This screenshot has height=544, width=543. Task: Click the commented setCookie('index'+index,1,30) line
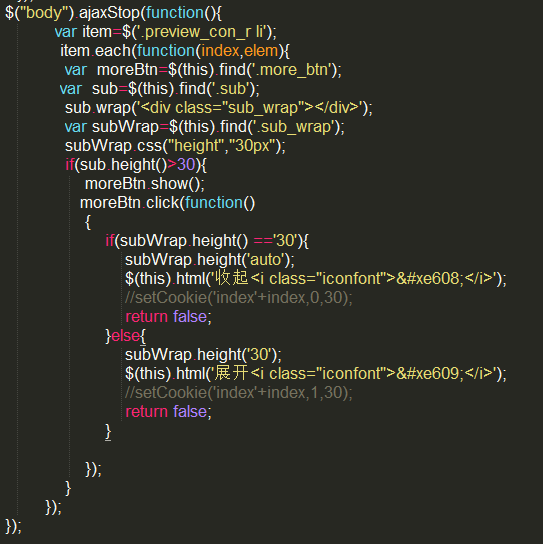(239, 393)
